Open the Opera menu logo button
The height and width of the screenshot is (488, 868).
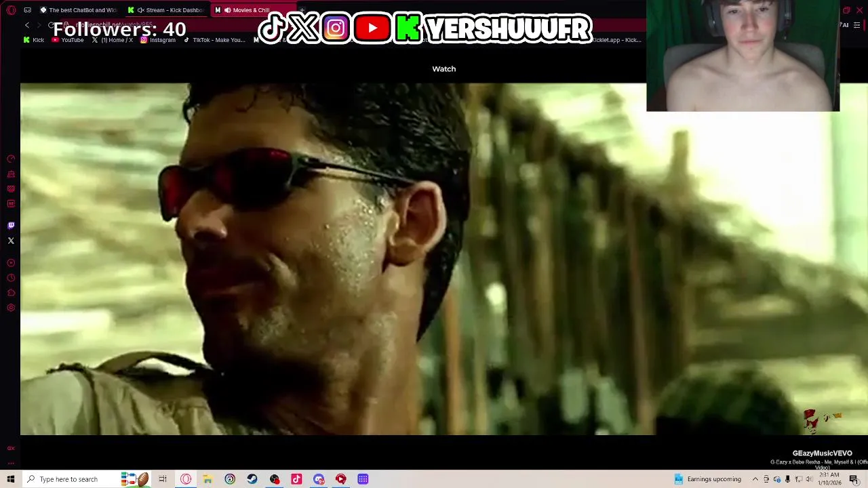pos(11,10)
